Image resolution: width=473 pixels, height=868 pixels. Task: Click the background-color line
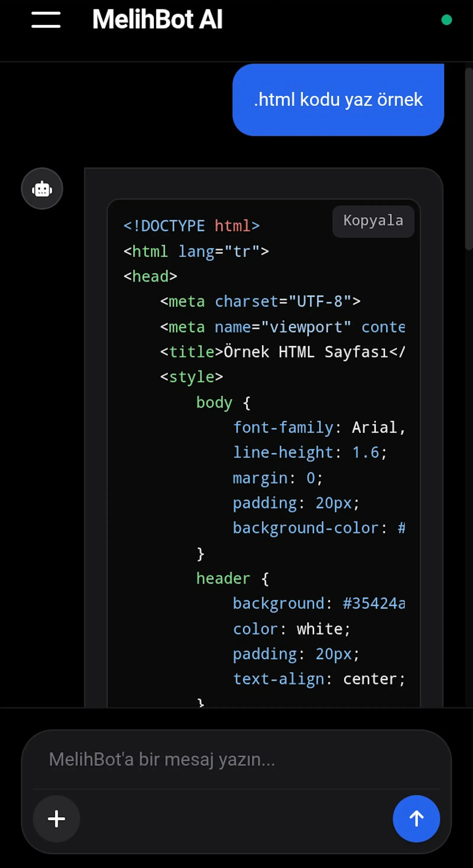coord(319,528)
